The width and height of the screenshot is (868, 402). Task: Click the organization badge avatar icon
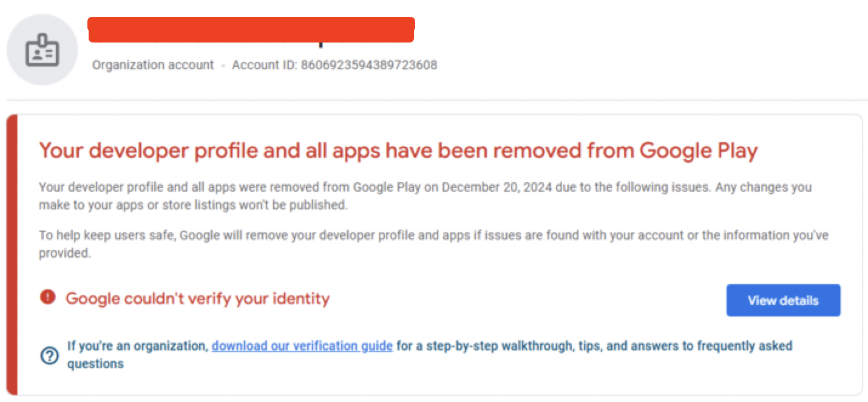[42, 50]
